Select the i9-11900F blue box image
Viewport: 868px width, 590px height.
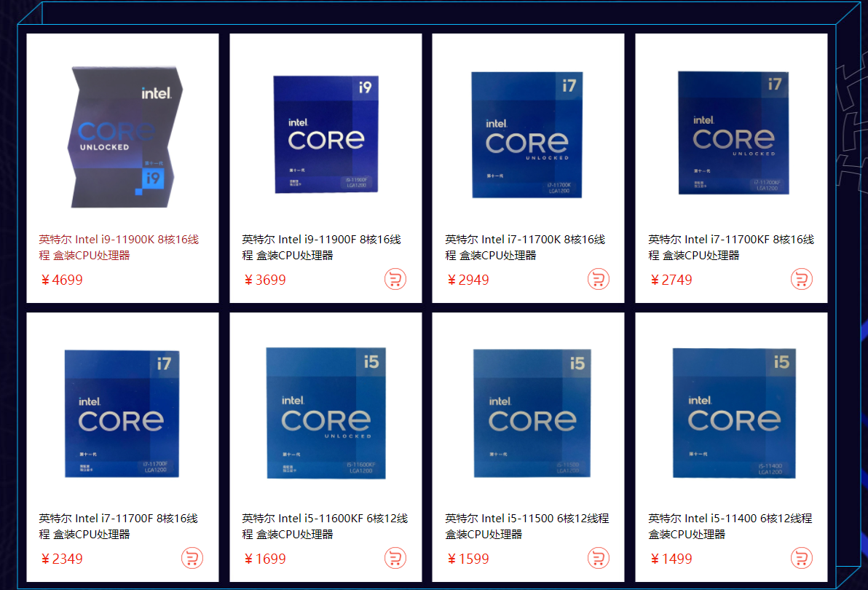(326, 135)
